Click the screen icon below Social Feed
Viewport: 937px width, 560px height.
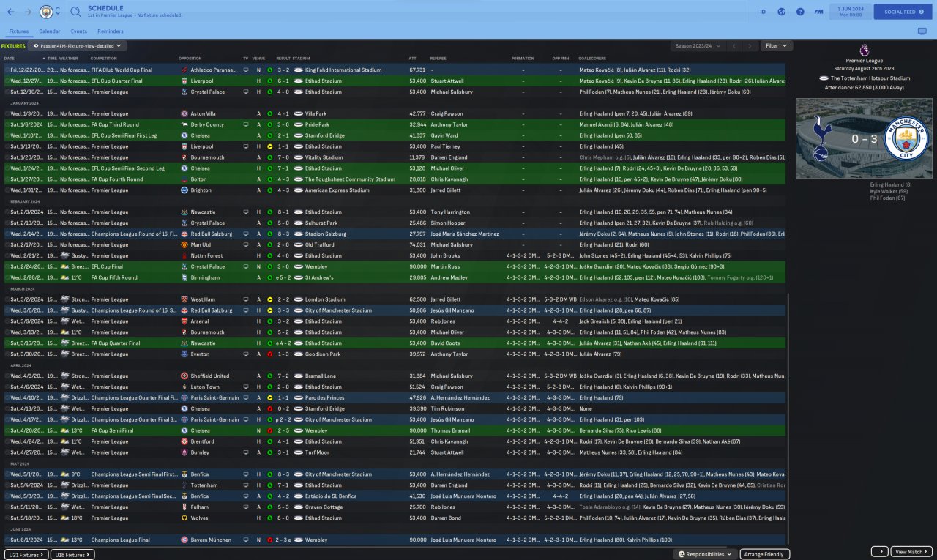tap(922, 31)
